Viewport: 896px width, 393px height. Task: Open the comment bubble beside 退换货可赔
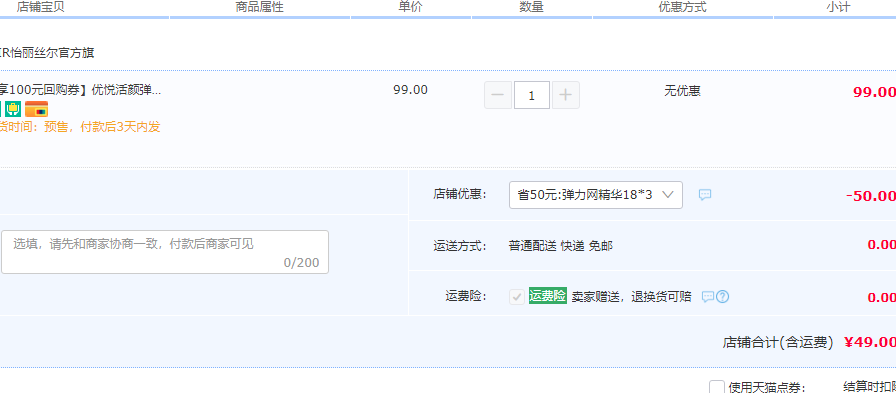coord(707,296)
